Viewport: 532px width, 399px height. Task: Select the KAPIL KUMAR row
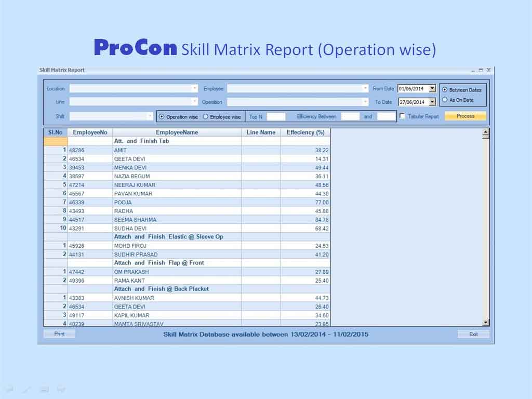[x=187, y=315]
